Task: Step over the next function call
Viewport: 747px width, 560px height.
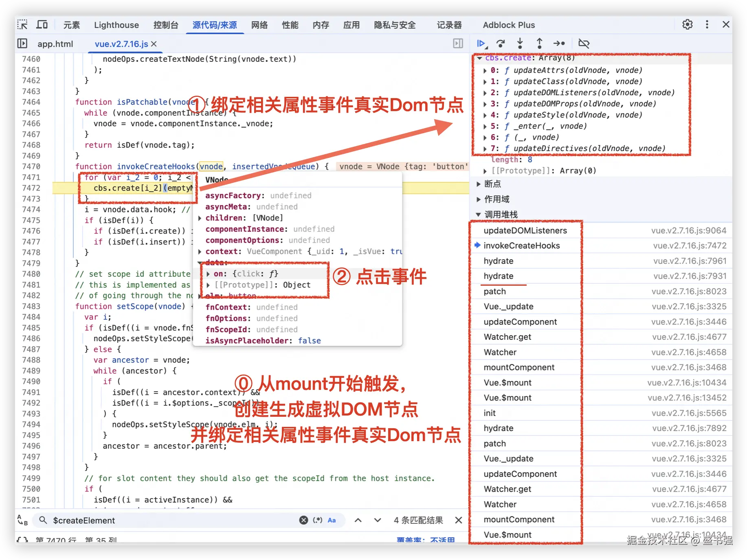Action: point(501,44)
